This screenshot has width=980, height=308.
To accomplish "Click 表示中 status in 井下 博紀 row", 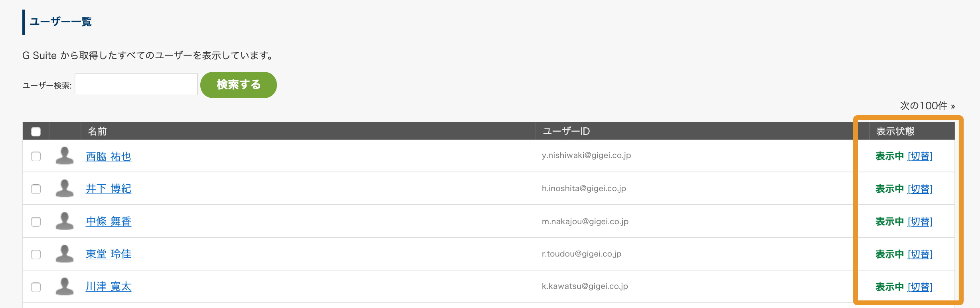I will tap(889, 189).
